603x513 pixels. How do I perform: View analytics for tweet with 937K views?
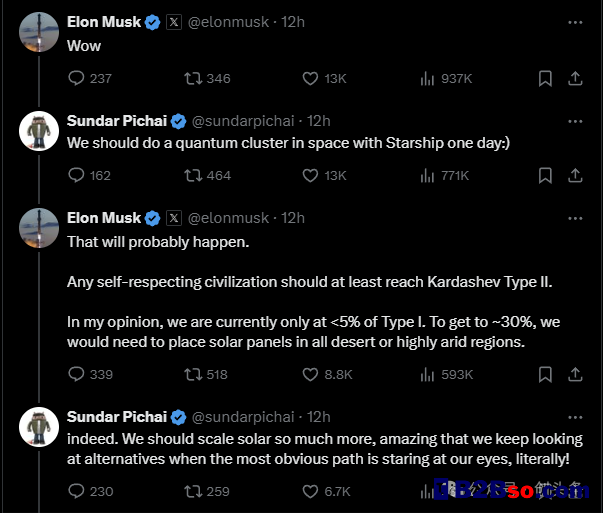446,78
